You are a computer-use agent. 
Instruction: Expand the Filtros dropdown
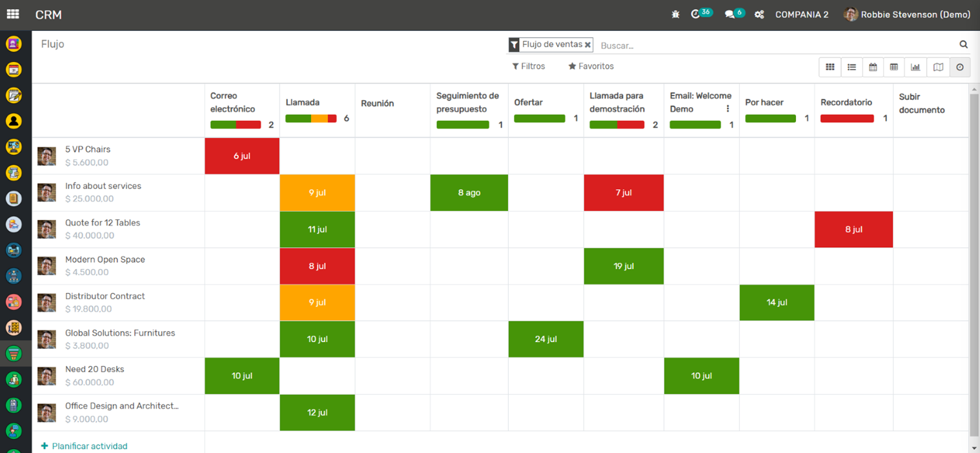coord(528,66)
